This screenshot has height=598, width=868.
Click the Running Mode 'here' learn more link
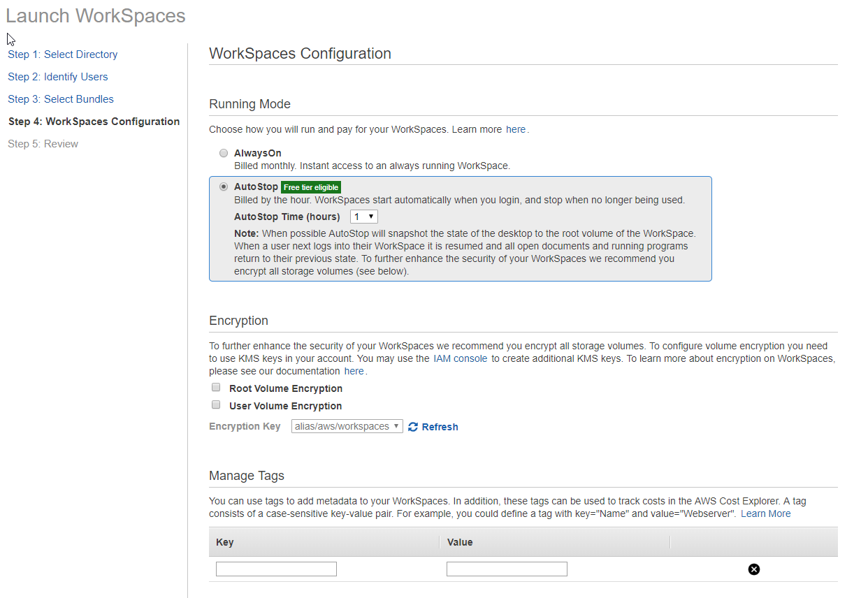[x=516, y=129]
